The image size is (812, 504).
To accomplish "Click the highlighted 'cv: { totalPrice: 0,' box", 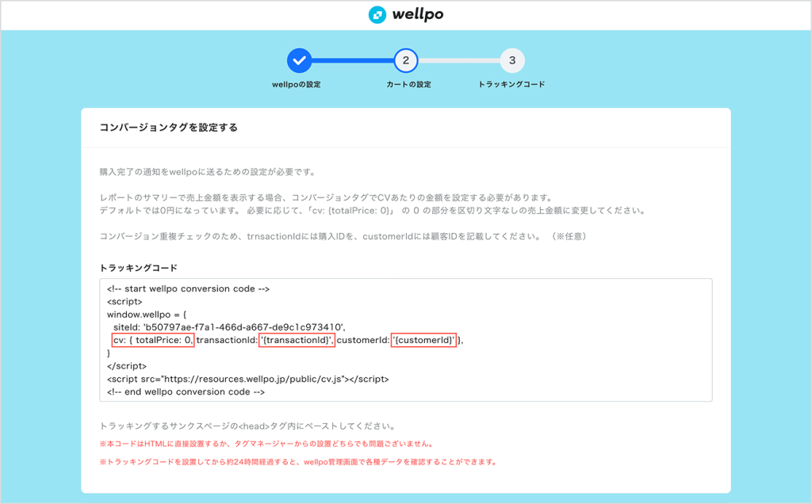I will tap(152, 340).
